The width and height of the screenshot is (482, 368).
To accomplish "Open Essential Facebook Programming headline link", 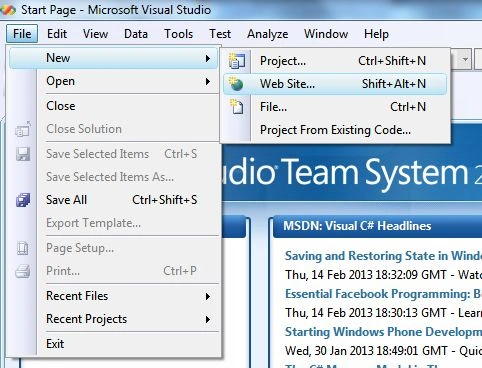I will (383, 294).
